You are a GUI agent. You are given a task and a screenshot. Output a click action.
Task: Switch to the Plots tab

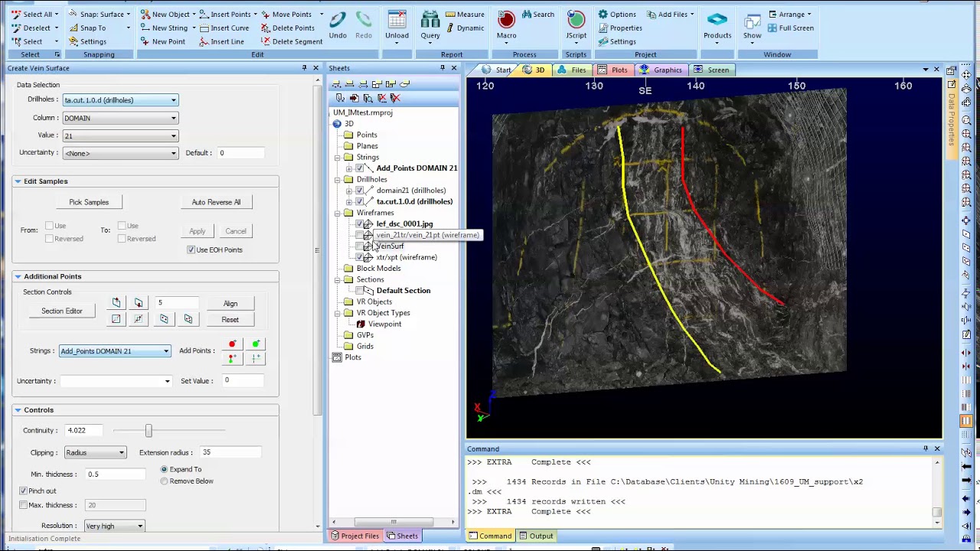[x=612, y=70]
